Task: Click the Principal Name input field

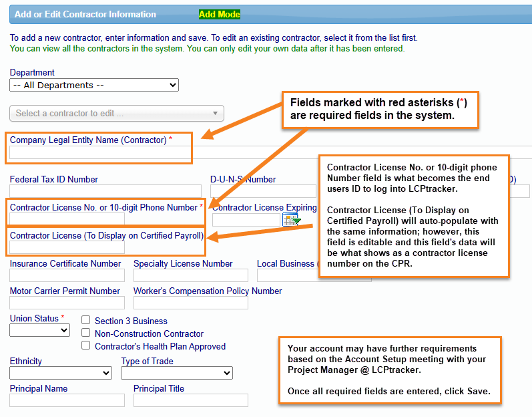Action: click(67, 400)
